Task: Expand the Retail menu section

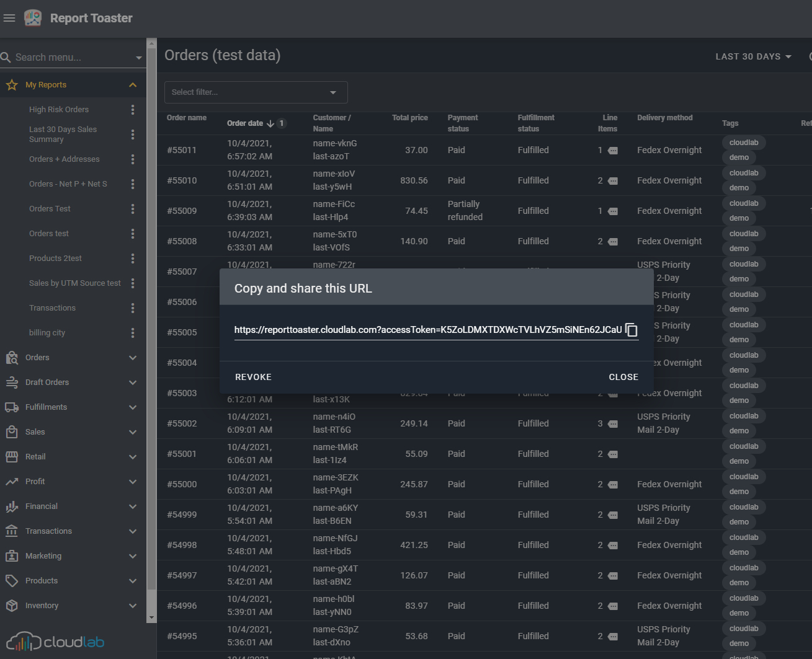Action: click(x=133, y=457)
